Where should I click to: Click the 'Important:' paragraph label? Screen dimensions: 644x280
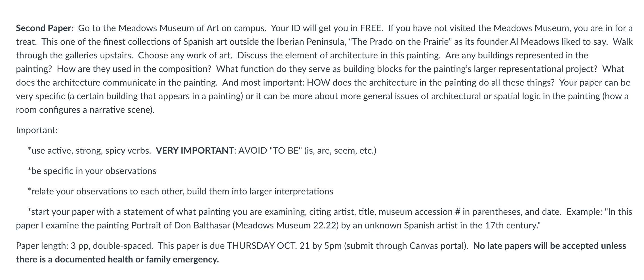[x=37, y=130]
